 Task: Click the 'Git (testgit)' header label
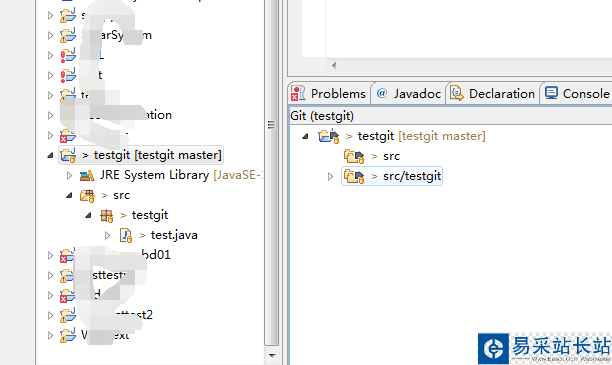coord(322,116)
